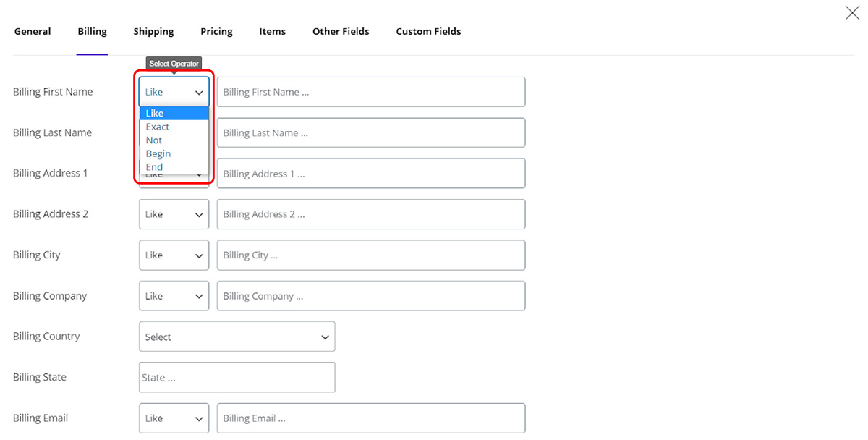The image size is (868, 440).
Task: Expand the Billing Company operator dropdown
Action: click(174, 296)
